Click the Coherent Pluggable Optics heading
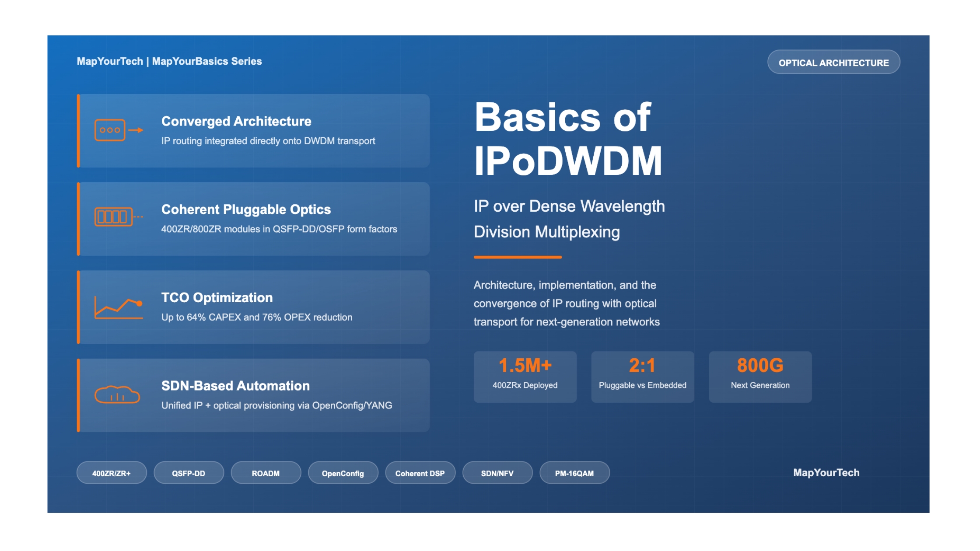 [246, 209]
